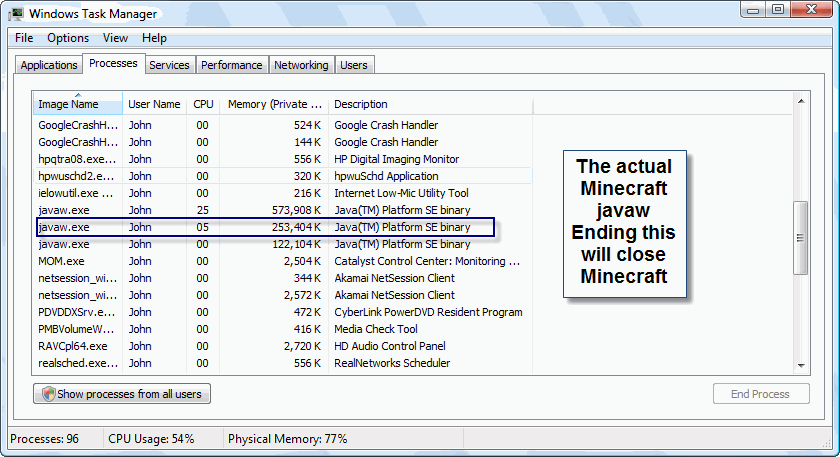Select javaw.exe using 573,908 K memory
The image size is (840, 457).
282,210
